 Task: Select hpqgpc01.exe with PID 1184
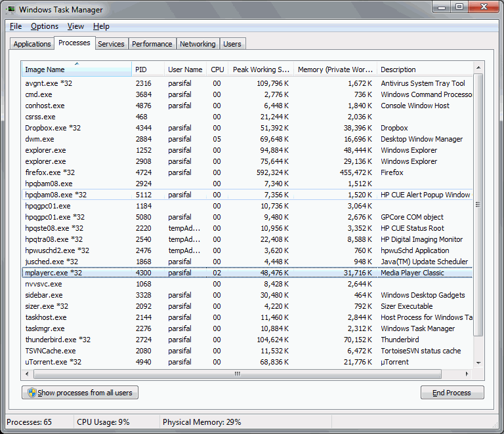[247, 206]
